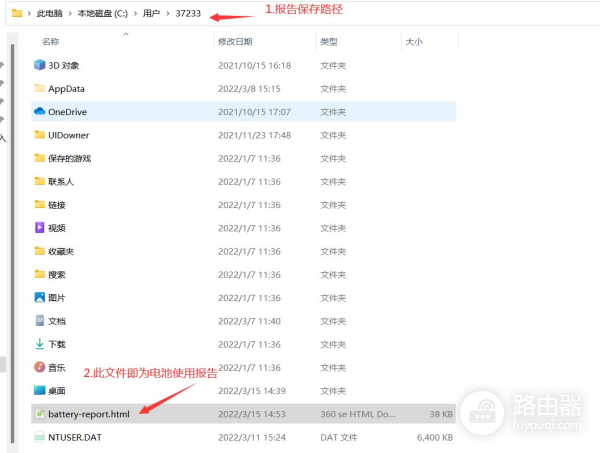
Task: Click the 桌面 desktop folder icon
Action: [39, 390]
